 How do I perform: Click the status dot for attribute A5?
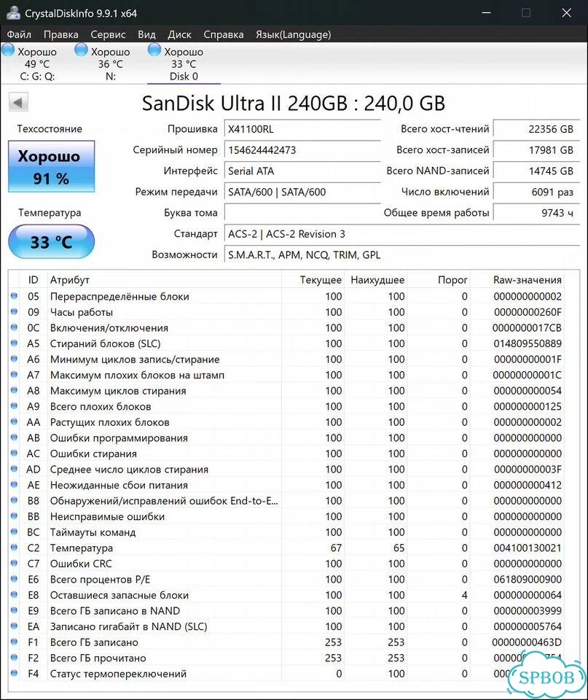(x=14, y=343)
